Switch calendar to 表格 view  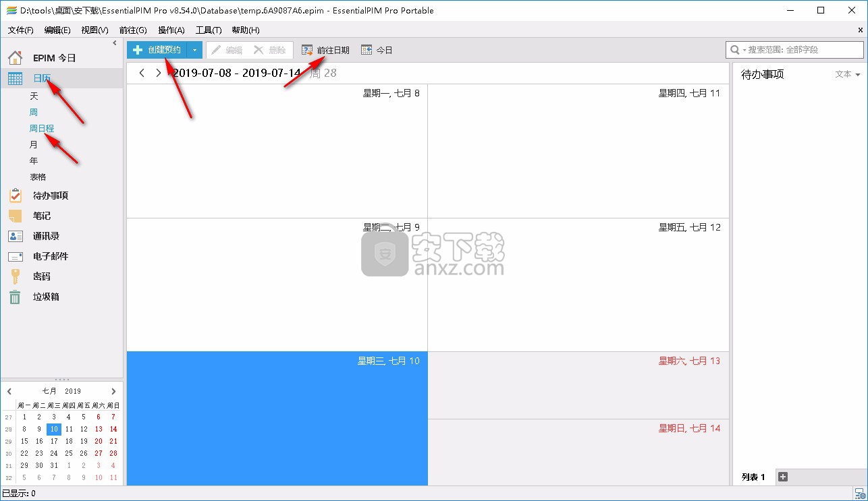tap(38, 177)
